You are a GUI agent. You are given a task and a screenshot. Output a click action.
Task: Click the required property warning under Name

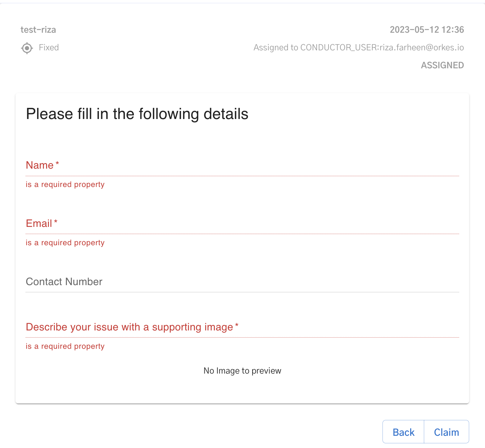point(65,184)
